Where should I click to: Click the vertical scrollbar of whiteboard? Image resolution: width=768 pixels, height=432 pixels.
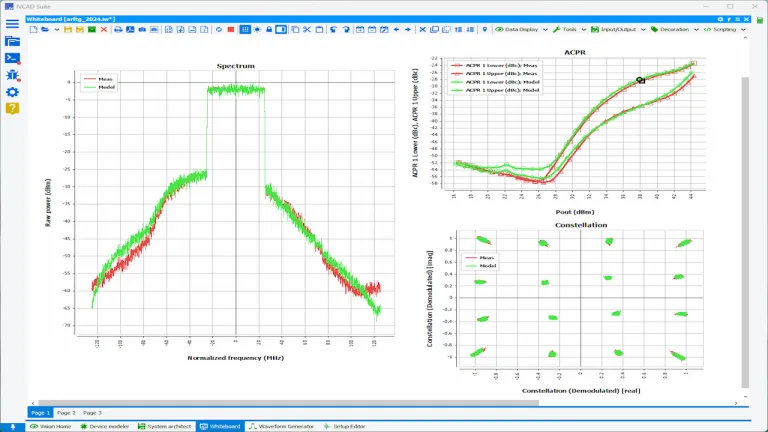point(745,231)
